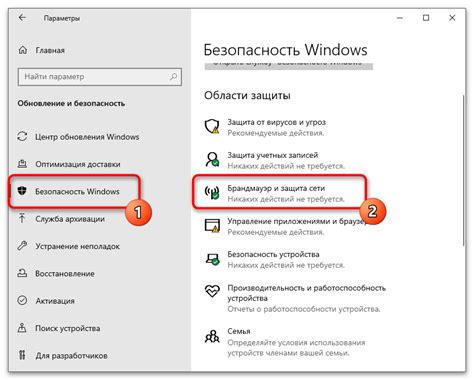Viewport: 474px width, 380px height.
Task: Click the vertical scrollbar on the right
Action: pyautogui.click(x=463, y=171)
